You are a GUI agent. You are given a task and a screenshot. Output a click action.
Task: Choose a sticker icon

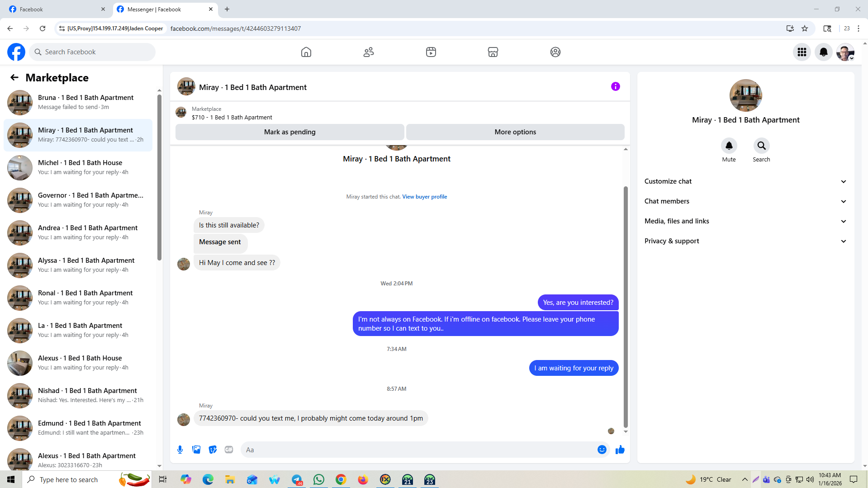213,450
